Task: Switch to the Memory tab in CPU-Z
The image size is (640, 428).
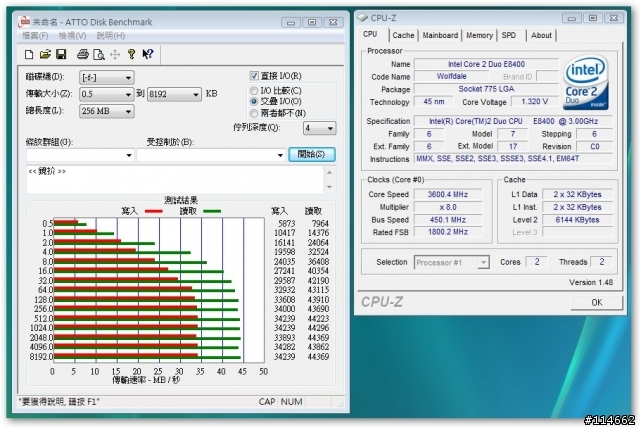Action: [x=479, y=35]
